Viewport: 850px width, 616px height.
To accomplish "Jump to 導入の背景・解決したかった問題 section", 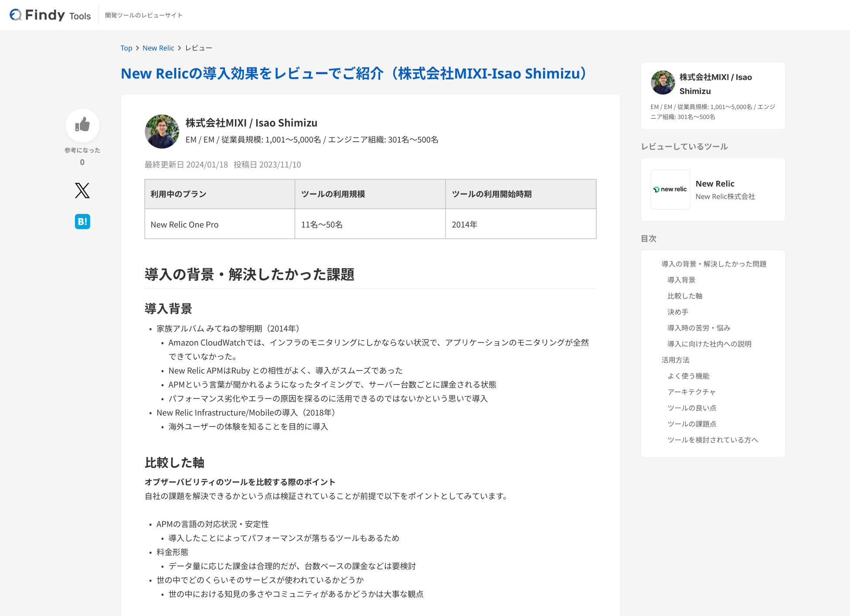I will click(714, 264).
